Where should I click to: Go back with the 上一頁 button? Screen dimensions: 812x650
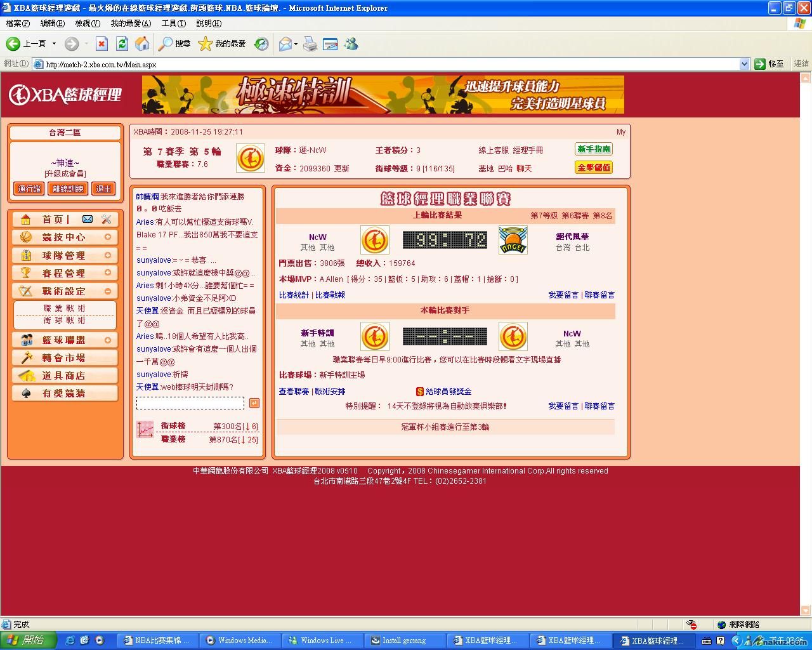coord(26,43)
